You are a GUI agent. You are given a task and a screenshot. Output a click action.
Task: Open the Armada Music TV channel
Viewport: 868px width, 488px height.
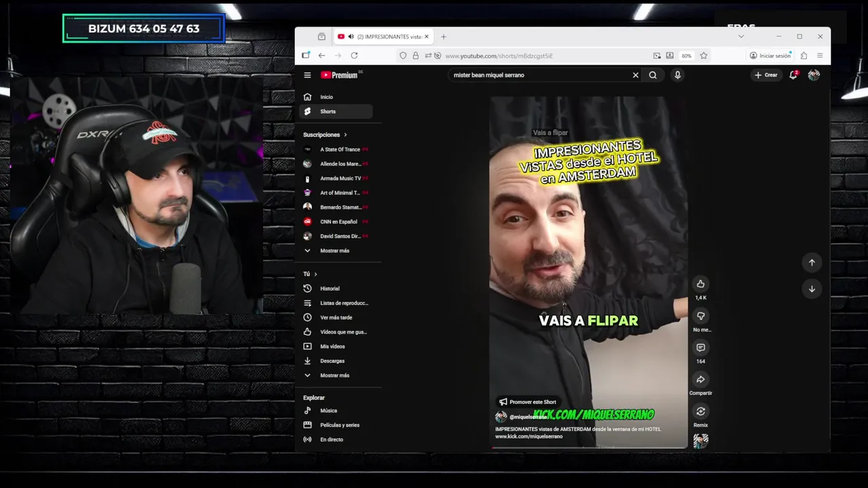336,178
